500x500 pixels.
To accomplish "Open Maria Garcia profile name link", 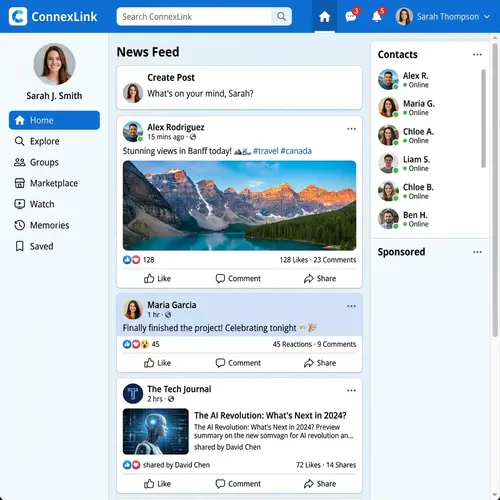I will (x=172, y=305).
